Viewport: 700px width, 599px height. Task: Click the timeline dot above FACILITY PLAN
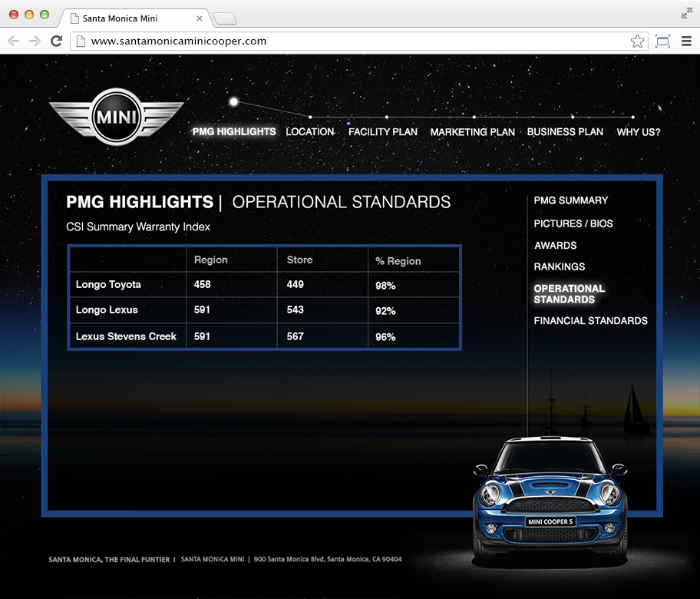[387, 117]
